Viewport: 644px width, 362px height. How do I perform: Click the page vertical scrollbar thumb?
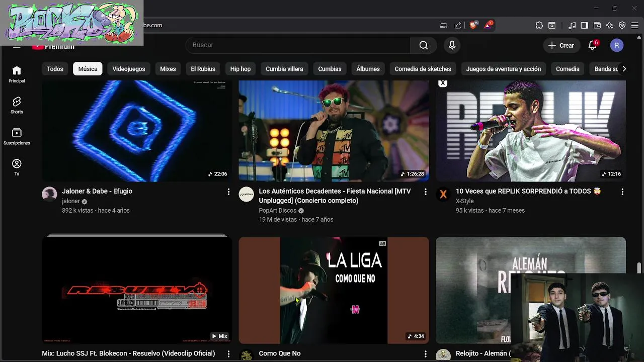click(639, 268)
